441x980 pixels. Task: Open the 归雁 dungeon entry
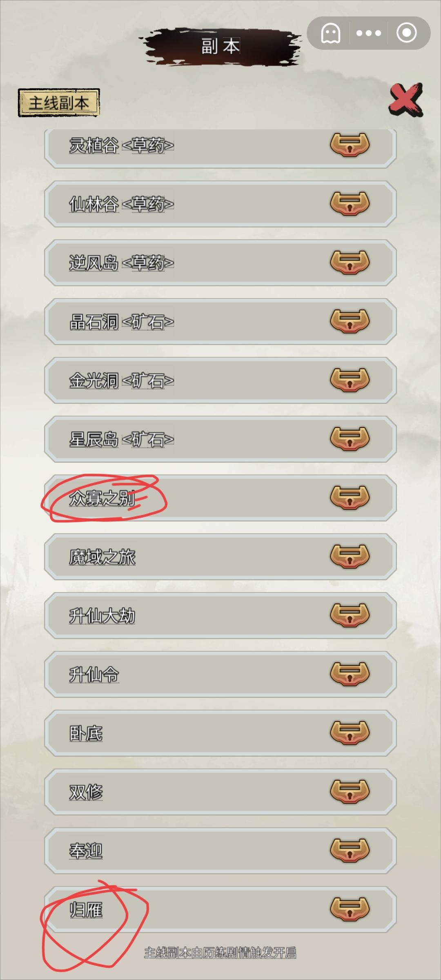[220, 909]
